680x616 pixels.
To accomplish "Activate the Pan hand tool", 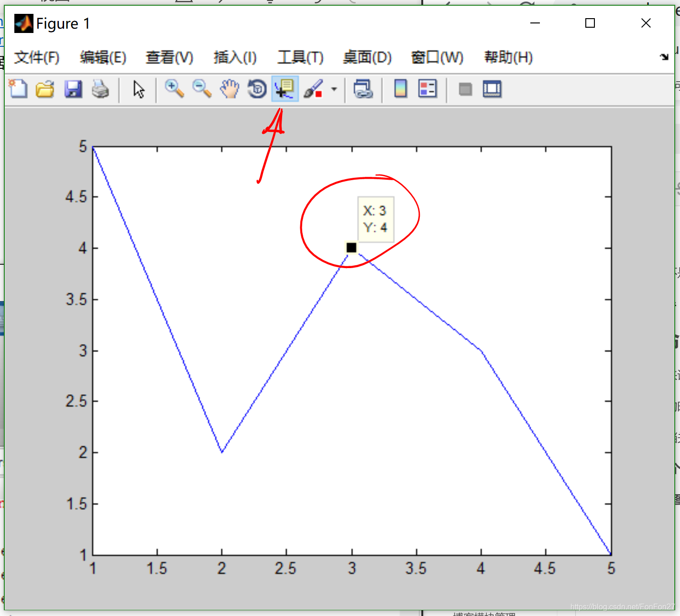I will click(230, 89).
